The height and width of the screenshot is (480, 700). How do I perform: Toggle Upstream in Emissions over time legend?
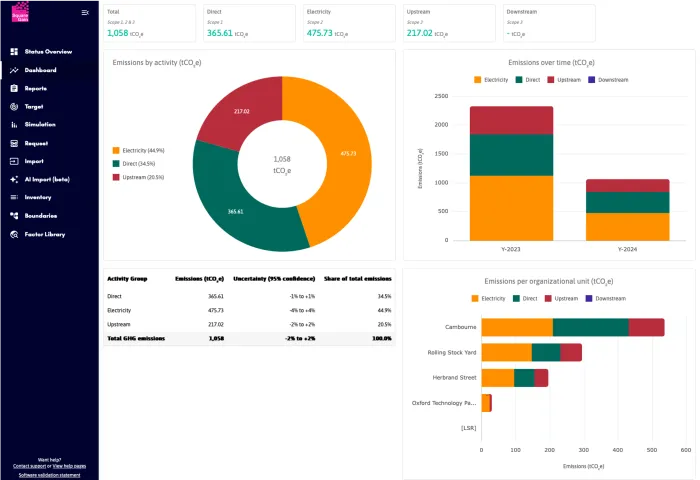coord(564,80)
